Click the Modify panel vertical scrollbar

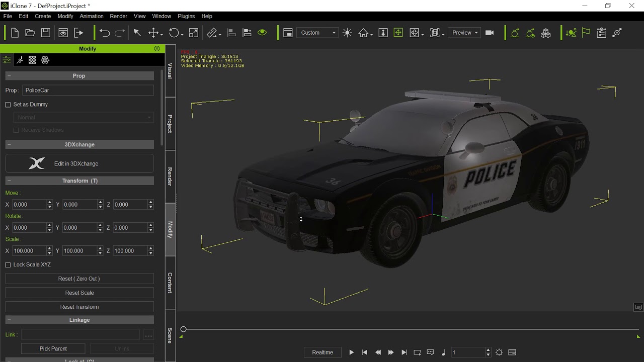tap(162, 108)
